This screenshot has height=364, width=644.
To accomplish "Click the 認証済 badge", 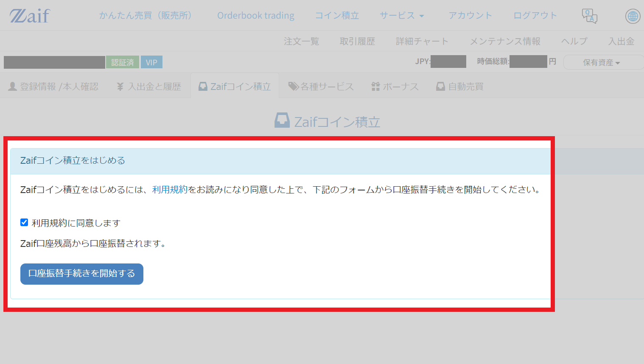I will coord(123,62).
